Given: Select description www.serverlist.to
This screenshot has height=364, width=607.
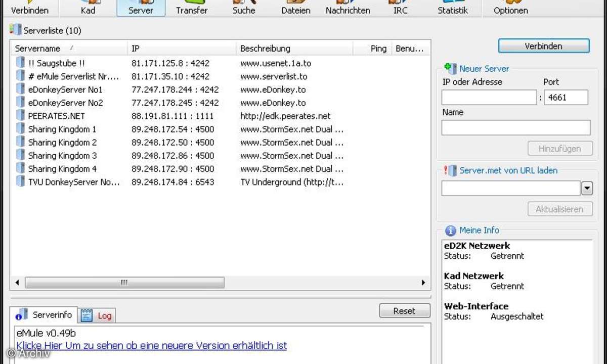Looking at the screenshot, I should point(274,76).
